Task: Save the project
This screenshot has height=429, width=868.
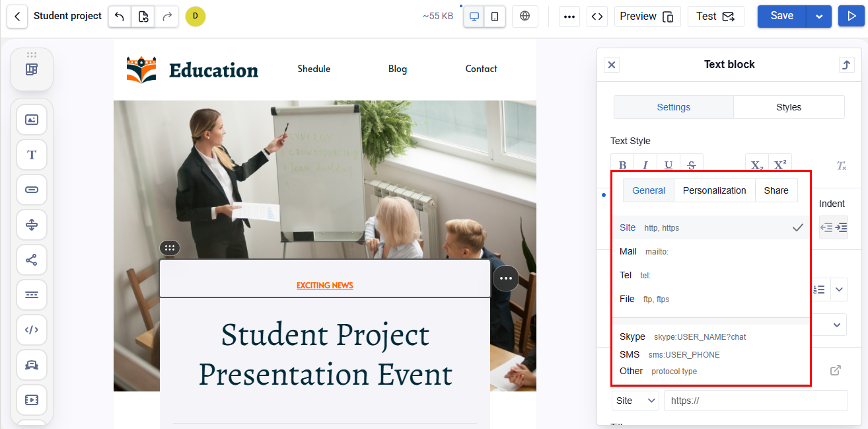Action: [781, 17]
